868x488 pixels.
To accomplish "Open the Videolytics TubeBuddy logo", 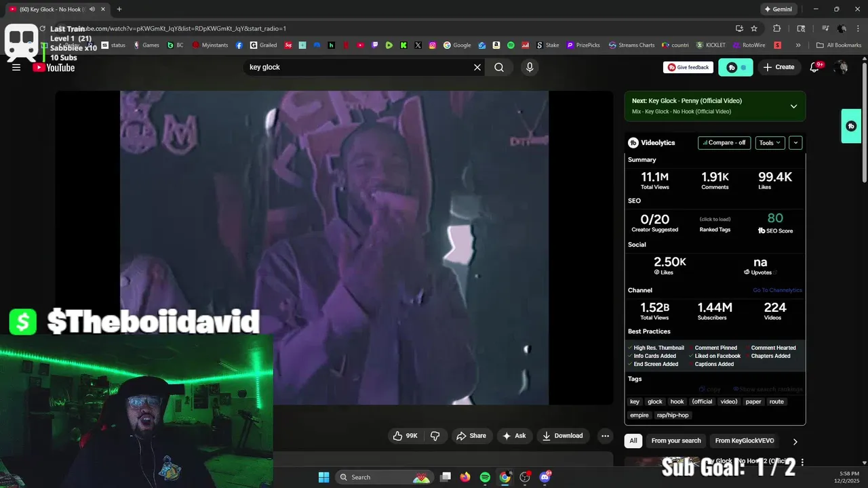I will tap(633, 143).
